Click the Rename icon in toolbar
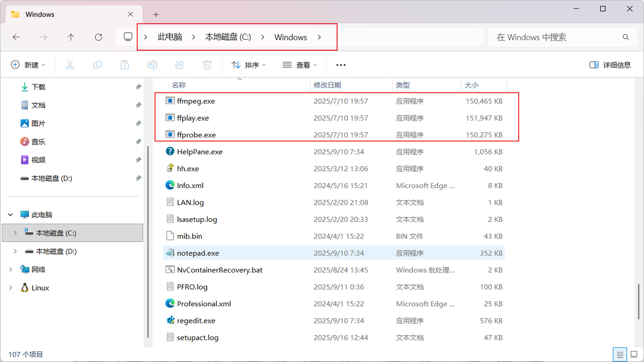This screenshot has height=362, width=644. [x=152, y=65]
